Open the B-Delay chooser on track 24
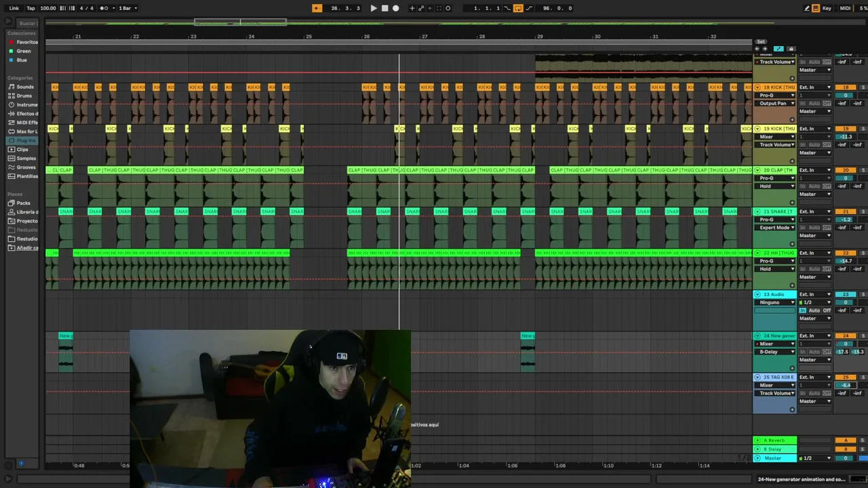 (x=776, y=352)
